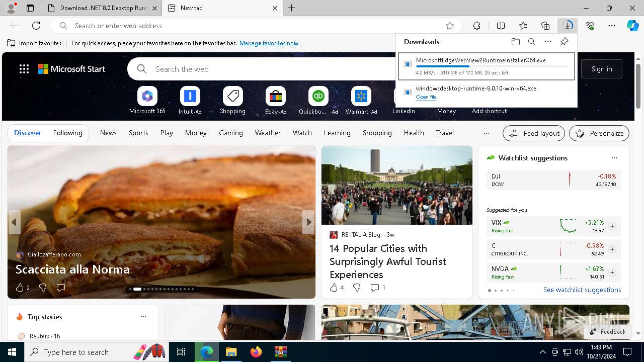Image resolution: width=644 pixels, height=362 pixels.
Task: Refresh the current page
Action: tap(36, 26)
